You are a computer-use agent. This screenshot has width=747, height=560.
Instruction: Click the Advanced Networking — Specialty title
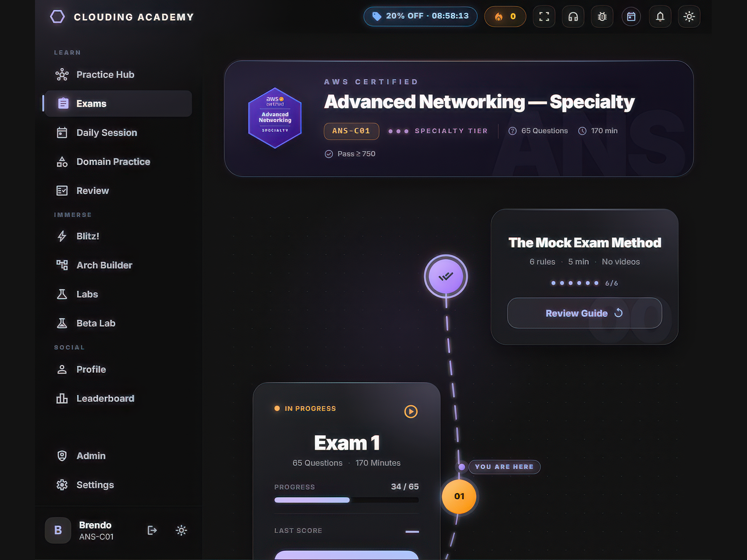pos(479,102)
